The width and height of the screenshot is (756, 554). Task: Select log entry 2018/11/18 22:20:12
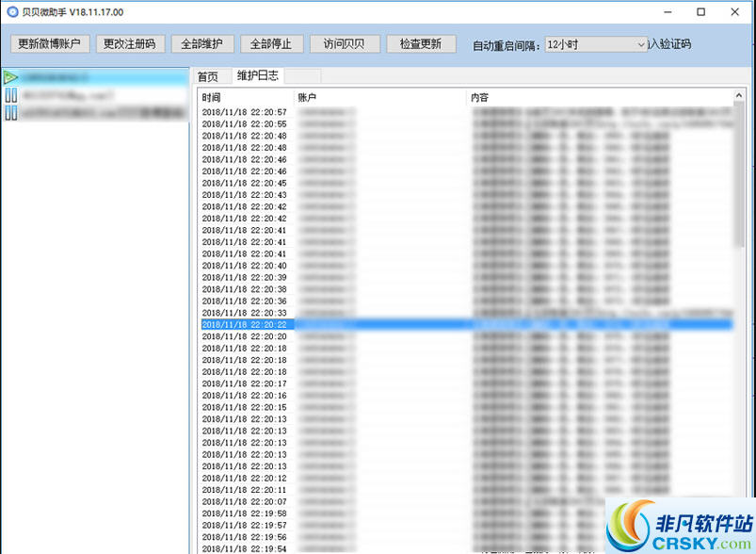pyautogui.click(x=466, y=479)
